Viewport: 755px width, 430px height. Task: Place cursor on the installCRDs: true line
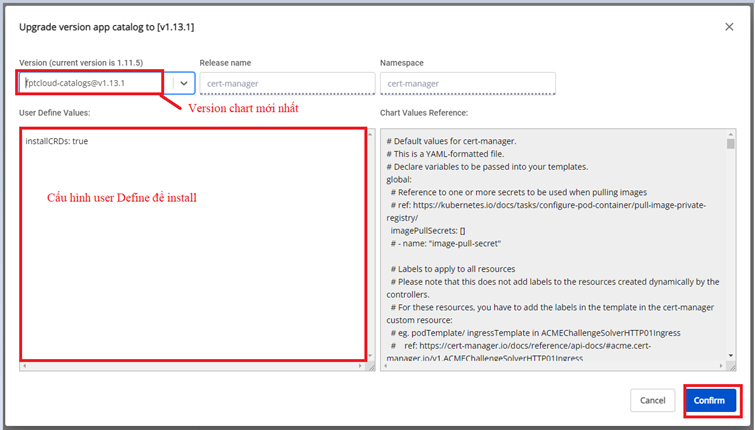pyautogui.click(x=58, y=142)
